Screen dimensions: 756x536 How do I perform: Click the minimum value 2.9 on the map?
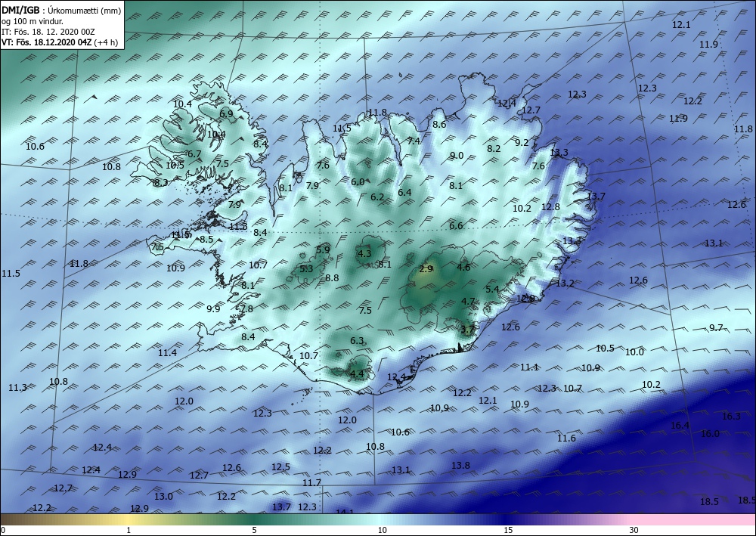426,269
